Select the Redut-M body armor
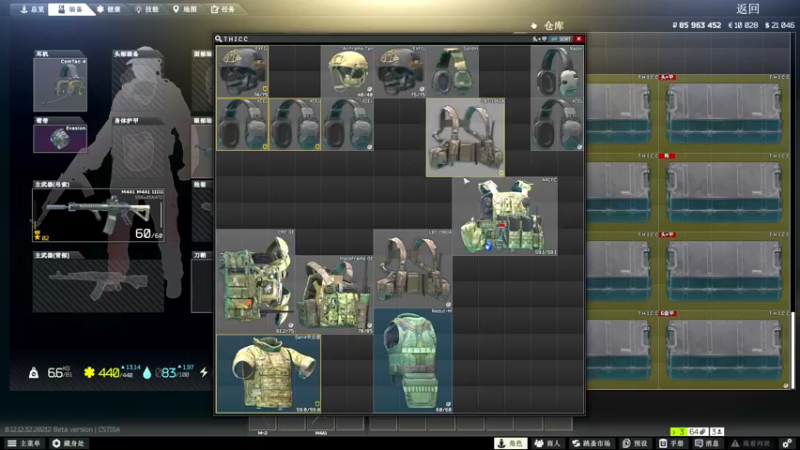 (413, 361)
